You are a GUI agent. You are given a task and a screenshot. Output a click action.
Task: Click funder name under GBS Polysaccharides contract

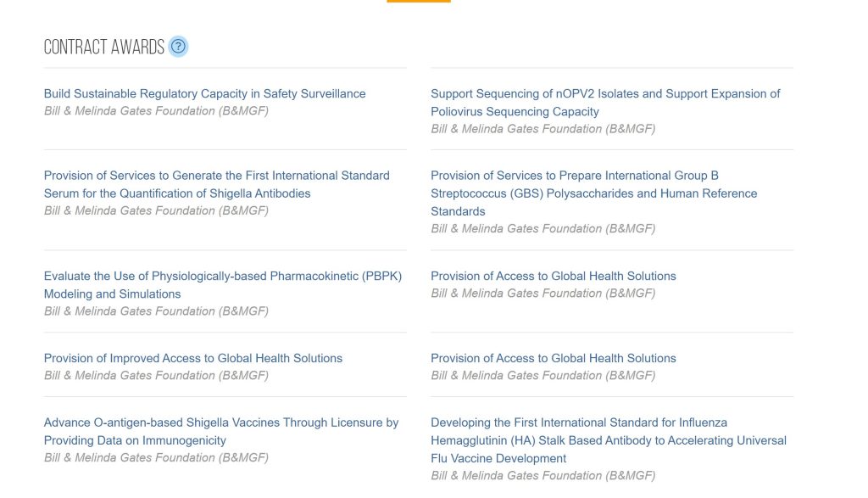click(543, 228)
